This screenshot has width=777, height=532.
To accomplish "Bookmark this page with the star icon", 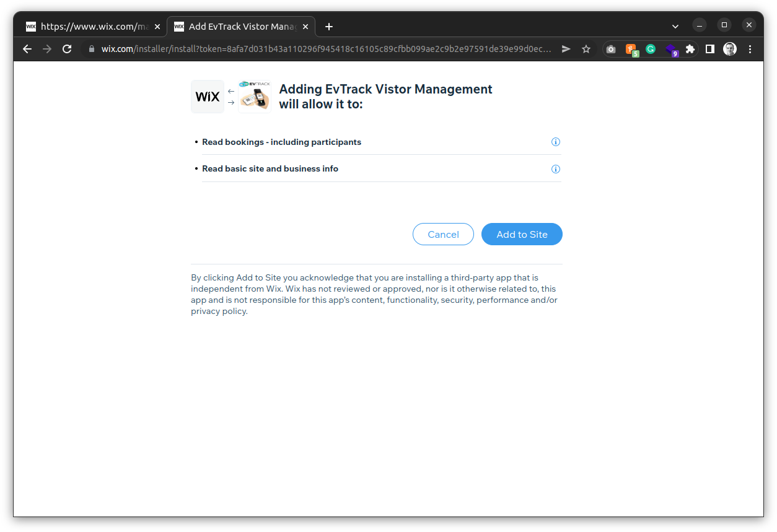I will (586, 49).
